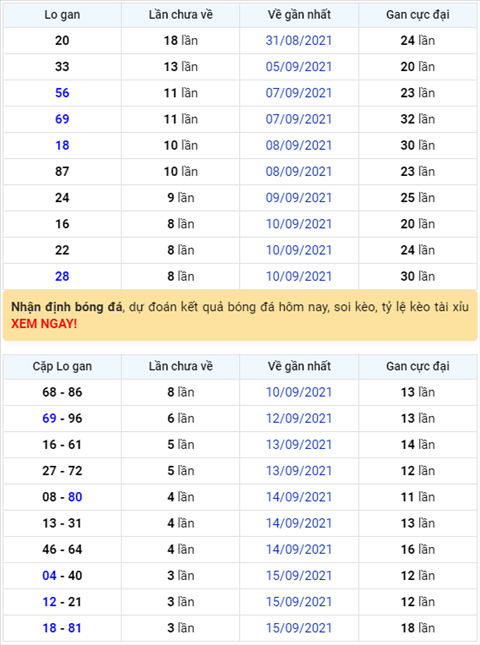Click '18 lần' in row 20
The width and height of the screenshot is (480, 645).
[x=181, y=40]
